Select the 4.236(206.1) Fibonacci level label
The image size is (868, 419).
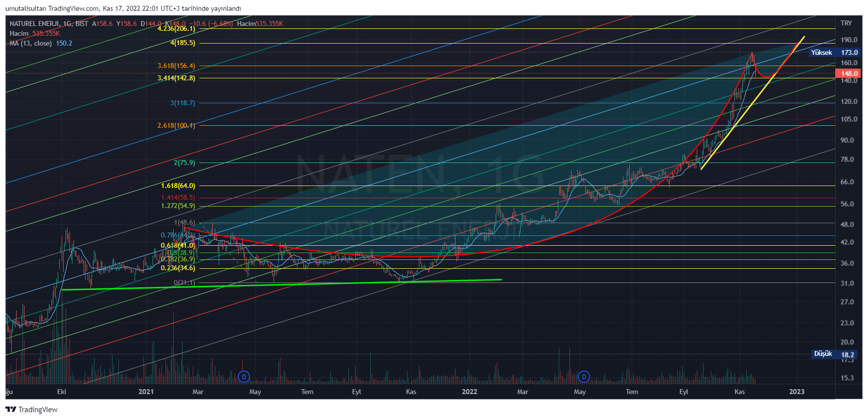[x=176, y=28]
